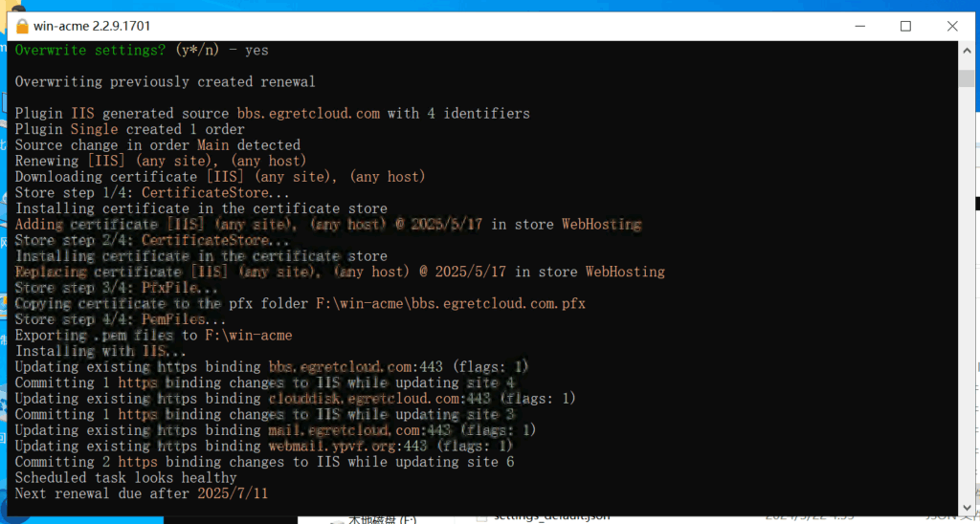Click the "Plugin Single created 1 order" line
980x524 pixels.
pyautogui.click(x=130, y=129)
